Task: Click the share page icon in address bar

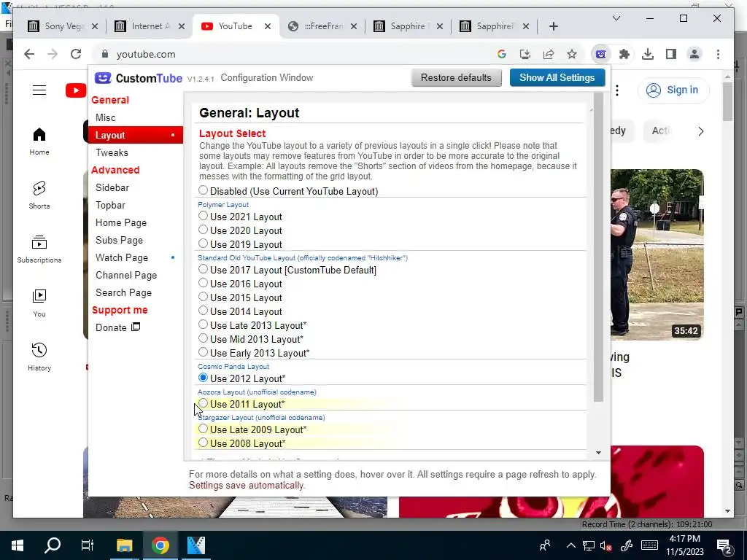Action: [x=549, y=54]
